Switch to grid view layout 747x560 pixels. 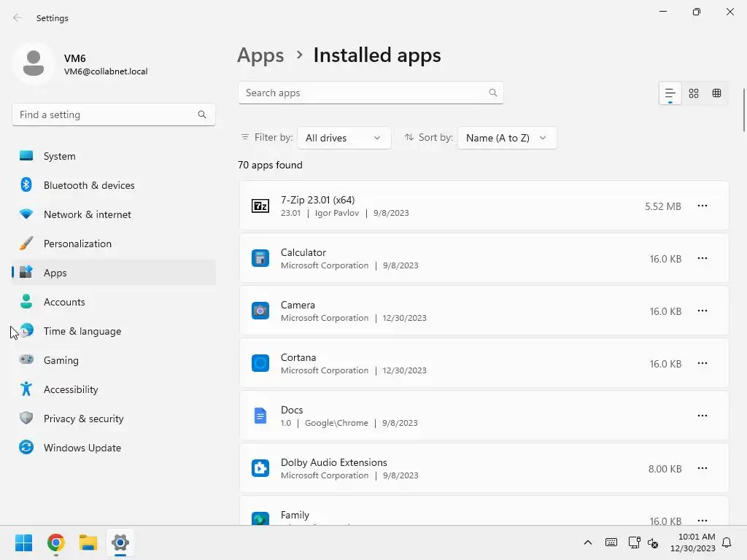[x=694, y=93]
